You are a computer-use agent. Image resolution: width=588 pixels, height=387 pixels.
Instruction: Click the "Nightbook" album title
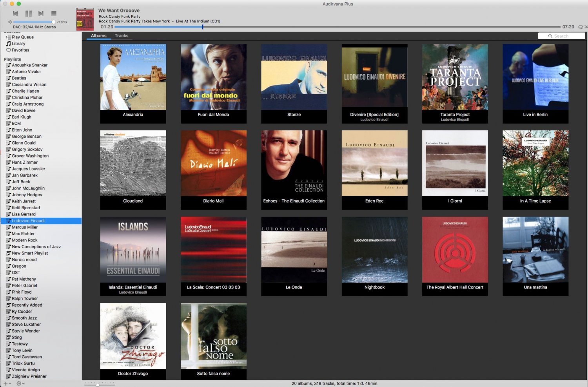click(374, 287)
